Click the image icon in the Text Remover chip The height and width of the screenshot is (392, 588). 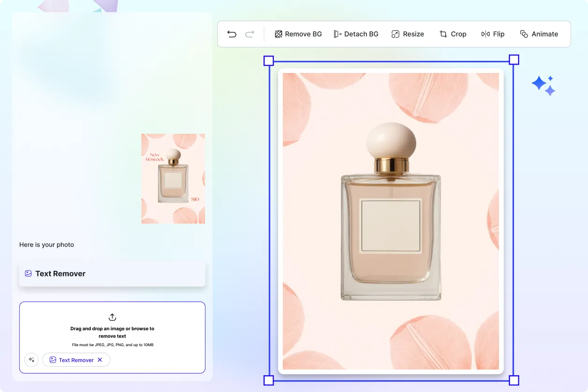[52, 360]
